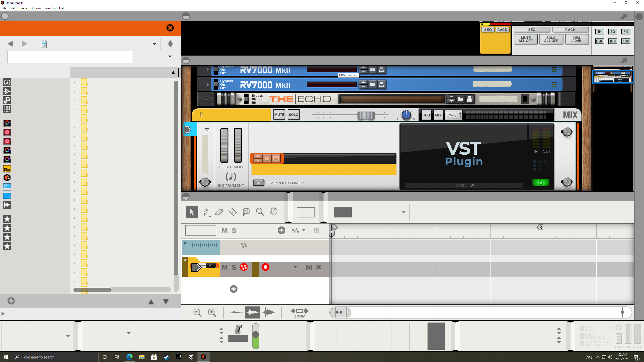Solo the VST track with its S button
This screenshot has width=644, height=362.
point(234,267)
